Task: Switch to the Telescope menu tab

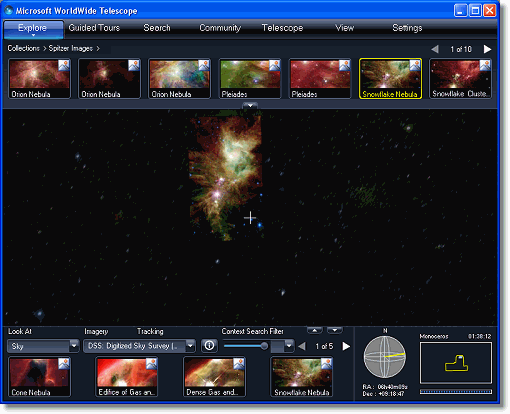Action: [x=282, y=28]
